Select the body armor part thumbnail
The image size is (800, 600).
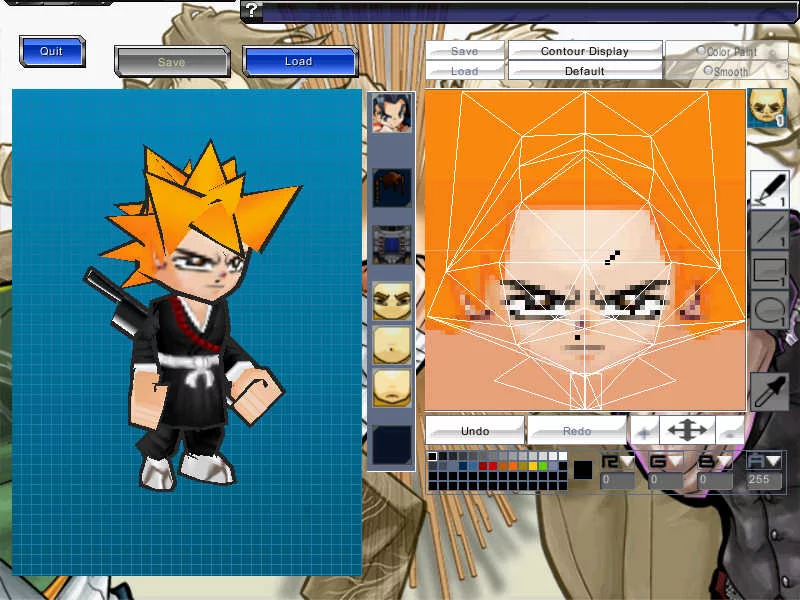tap(391, 245)
